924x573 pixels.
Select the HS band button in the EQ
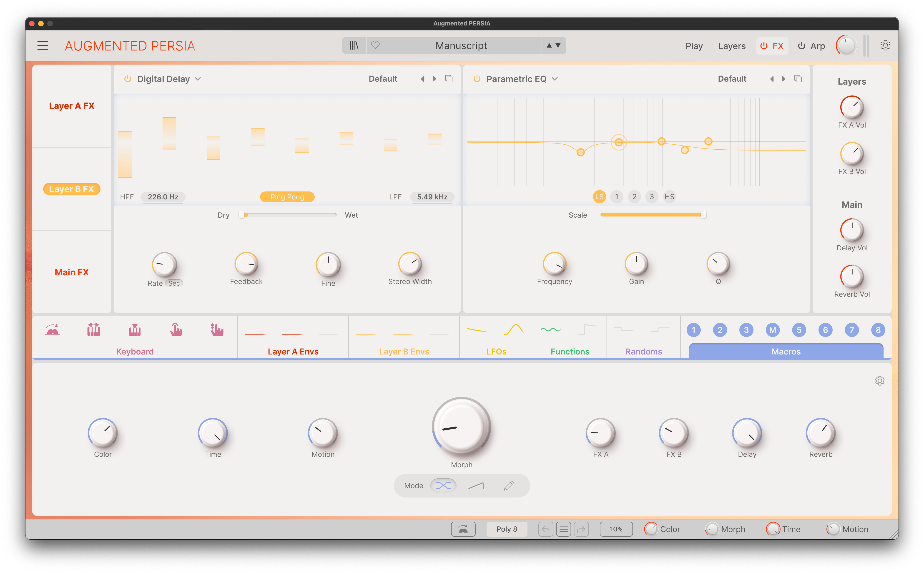[x=669, y=197]
